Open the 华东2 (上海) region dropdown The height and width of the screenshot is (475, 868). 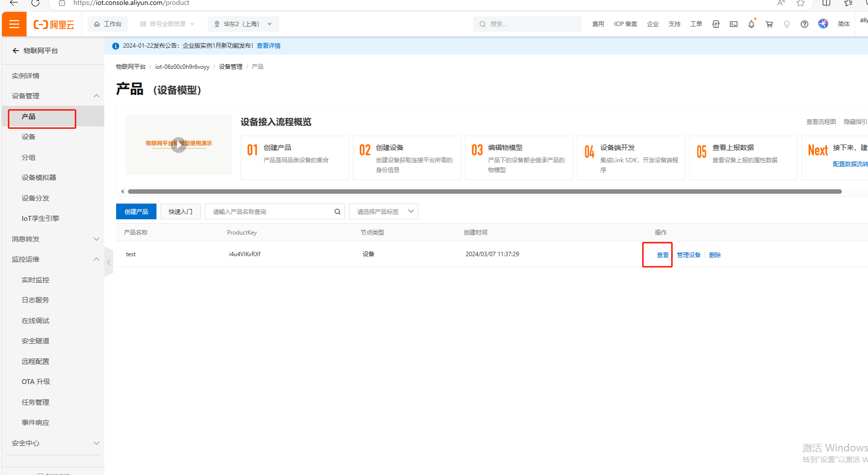[x=243, y=24]
